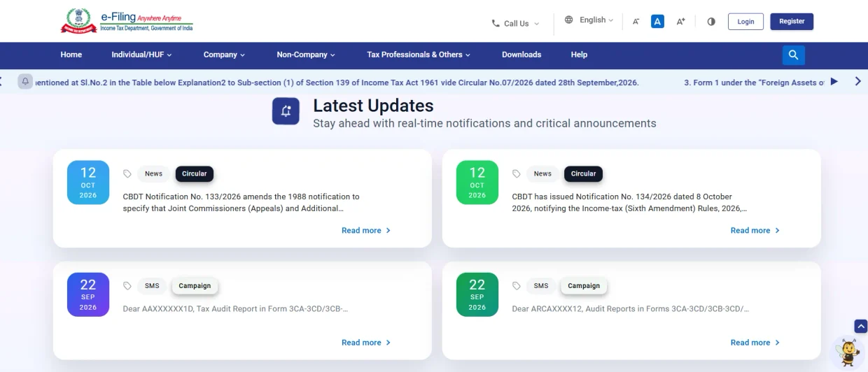Image resolution: width=868 pixels, height=372 pixels.
Task: Expand the Individual/HUF menu
Action: click(x=141, y=55)
